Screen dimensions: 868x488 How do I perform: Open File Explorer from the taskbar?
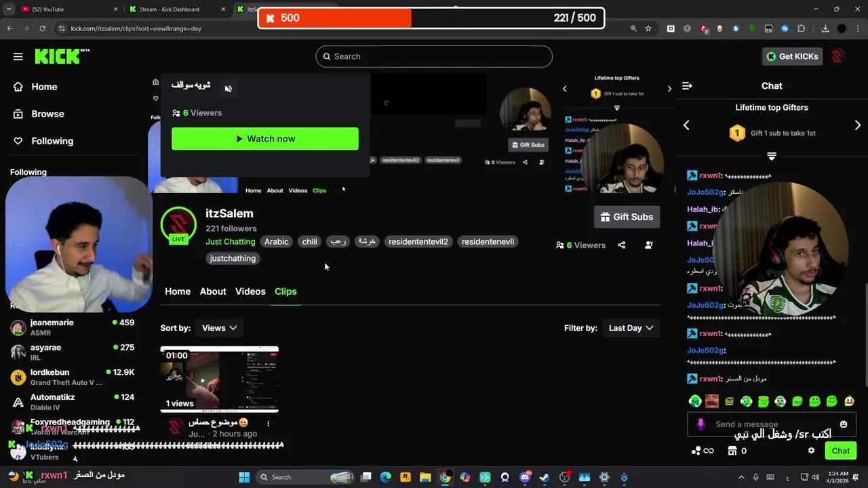pyautogui.click(x=425, y=477)
